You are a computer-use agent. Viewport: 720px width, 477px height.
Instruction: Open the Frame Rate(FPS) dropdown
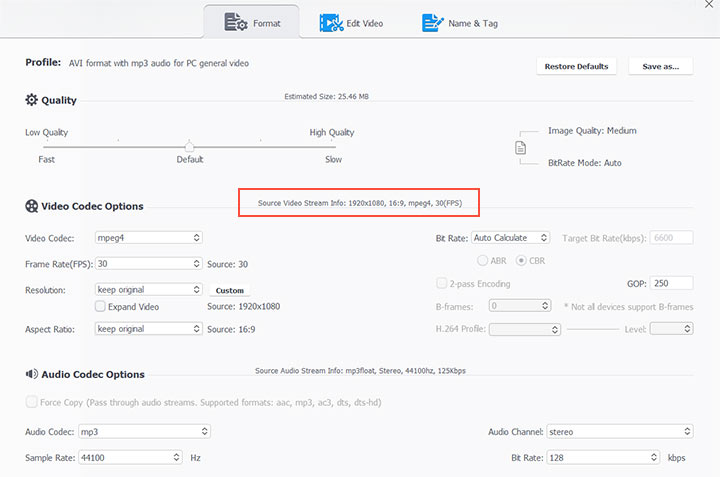[x=148, y=264]
